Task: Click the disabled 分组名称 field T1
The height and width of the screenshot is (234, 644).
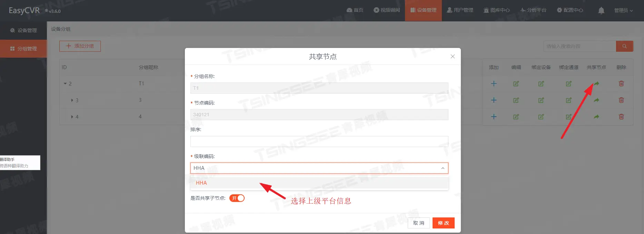Action: [319, 88]
